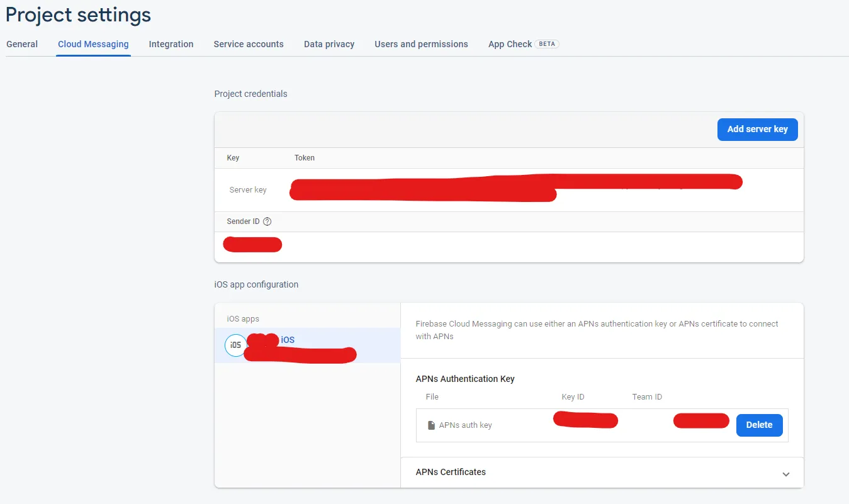Click the File column header
Image resolution: width=849 pixels, height=504 pixels.
tap(432, 397)
